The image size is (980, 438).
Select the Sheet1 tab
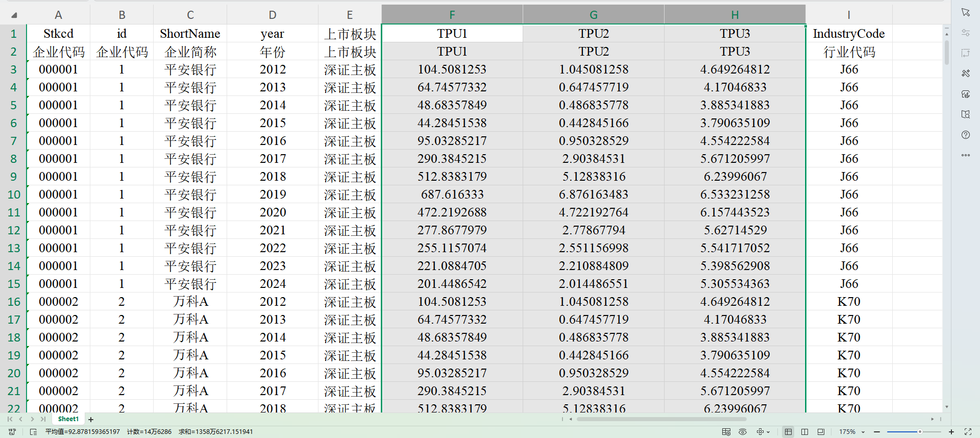(x=68, y=419)
